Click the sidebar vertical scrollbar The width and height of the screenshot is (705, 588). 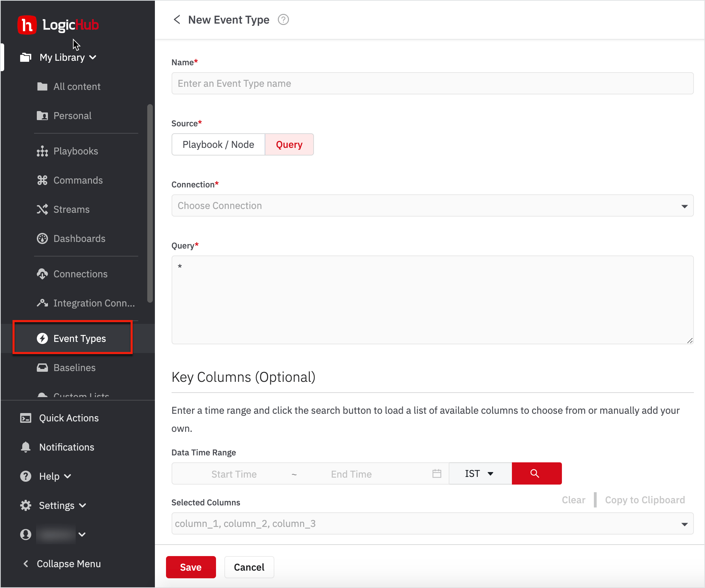(150, 203)
